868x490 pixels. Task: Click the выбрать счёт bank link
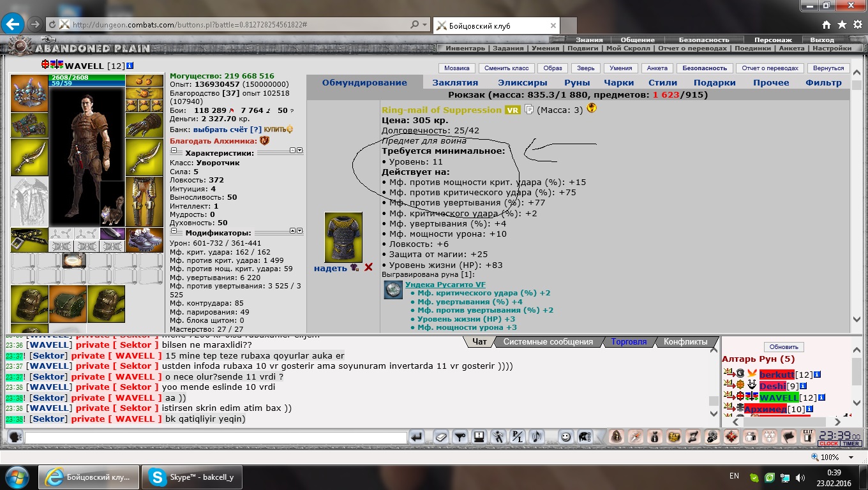click(x=221, y=130)
